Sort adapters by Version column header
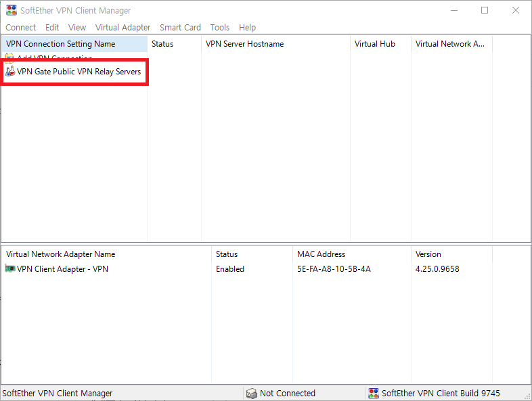 coord(451,254)
